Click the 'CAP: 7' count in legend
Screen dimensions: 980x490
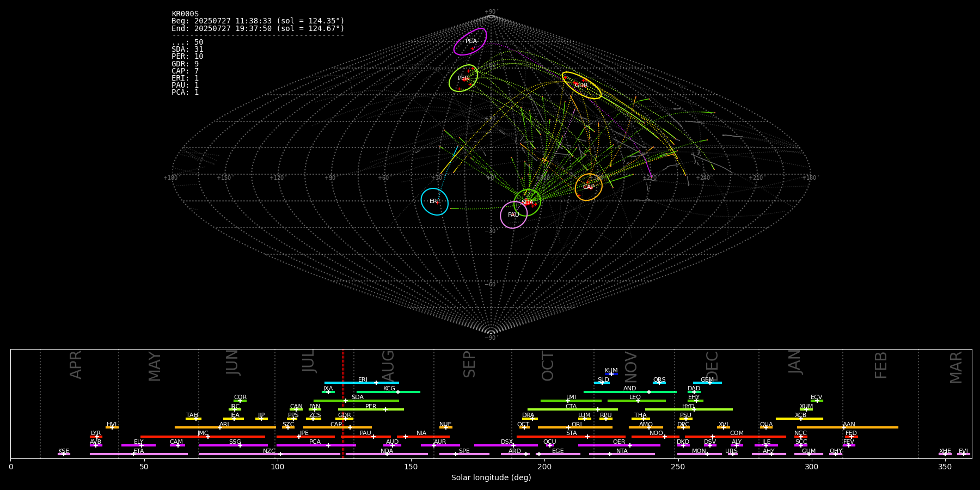point(185,71)
